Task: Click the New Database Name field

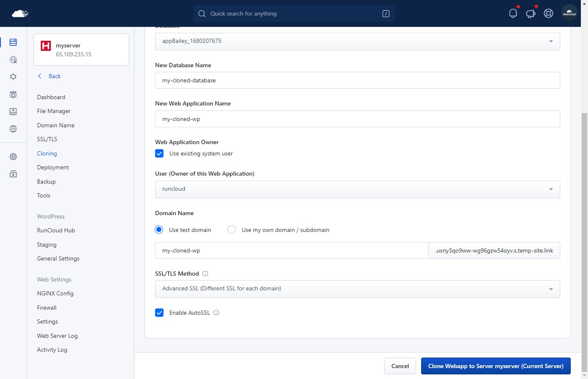Action: tap(357, 80)
